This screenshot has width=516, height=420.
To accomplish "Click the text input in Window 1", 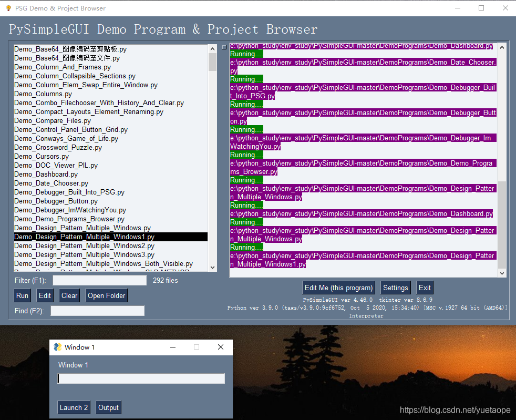I will point(141,378).
